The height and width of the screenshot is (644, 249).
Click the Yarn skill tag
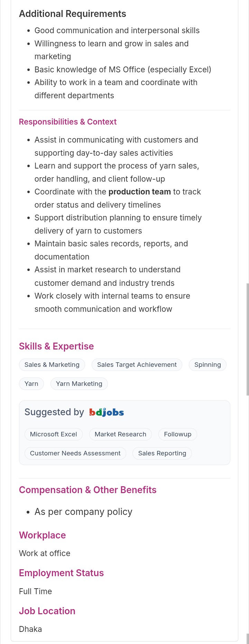point(31,384)
